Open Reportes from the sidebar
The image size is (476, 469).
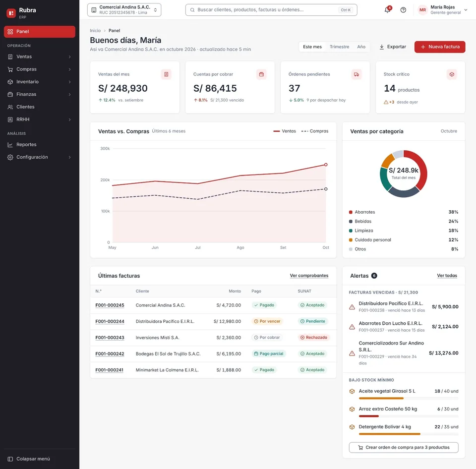[40, 144]
